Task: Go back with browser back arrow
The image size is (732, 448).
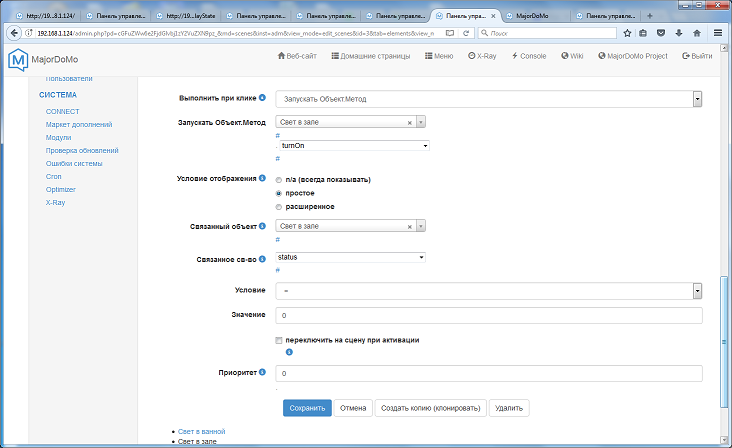Action: [14, 33]
